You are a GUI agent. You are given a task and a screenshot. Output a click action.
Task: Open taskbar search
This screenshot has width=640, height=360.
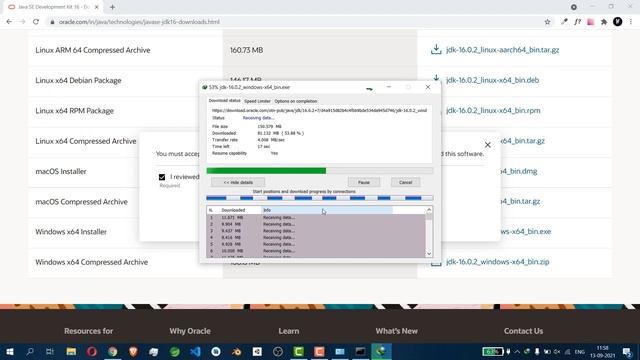coord(30,351)
